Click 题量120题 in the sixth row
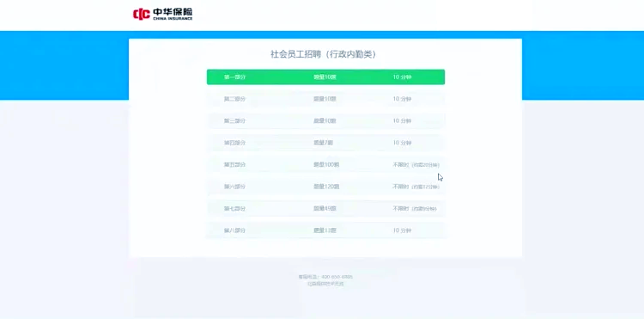 coord(326,187)
